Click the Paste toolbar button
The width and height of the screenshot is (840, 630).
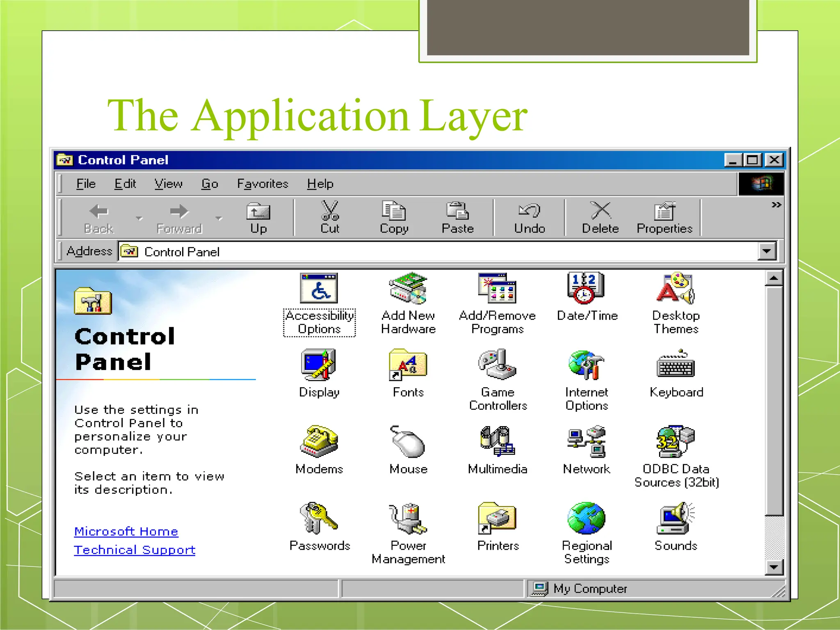458,218
